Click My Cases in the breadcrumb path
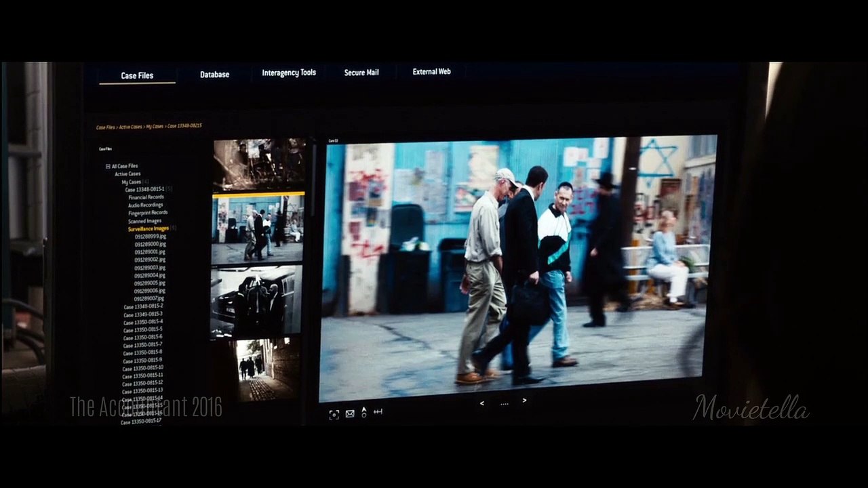 pos(155,127)
